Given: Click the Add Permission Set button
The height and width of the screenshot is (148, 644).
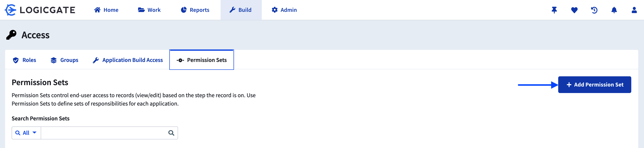Looking at the screenshot, I should (594, 85).
